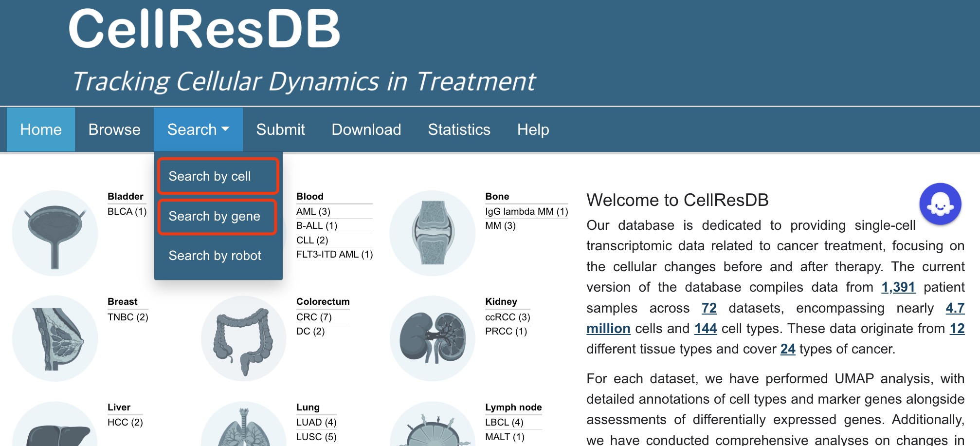Click the Colorectum tissue heading
This screenshot has width=980, height=446.
[x=323, y=301]
